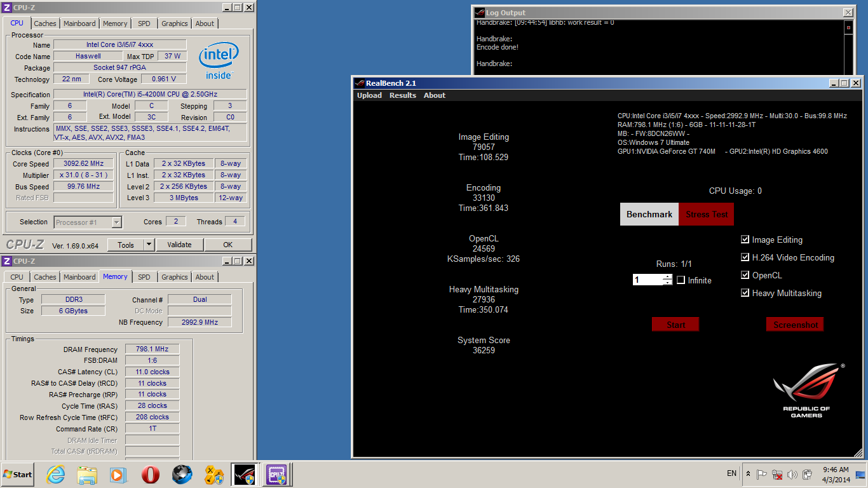Image resolution: width=868 pixels, height=488 pixels.
Task: Toggle the Image Editing checkbox
Action: (745, 240)
